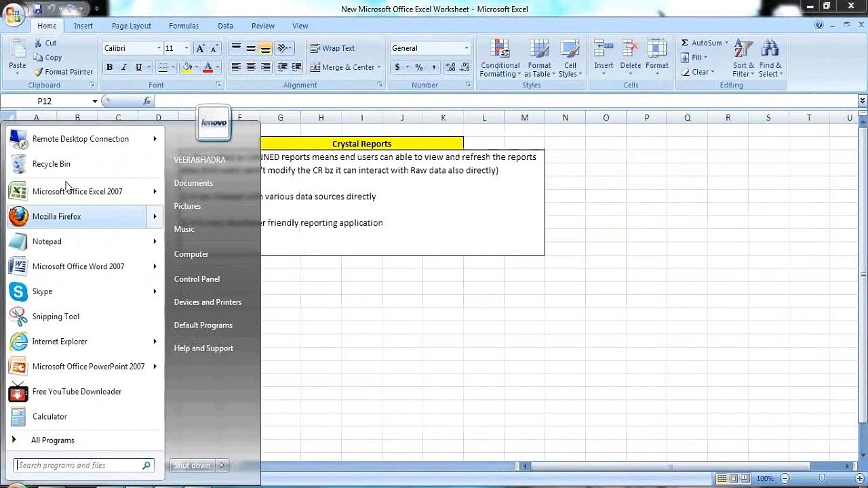Toggle bold formatting
This screenshot has height=488, width=868.
tap(109, 67)
